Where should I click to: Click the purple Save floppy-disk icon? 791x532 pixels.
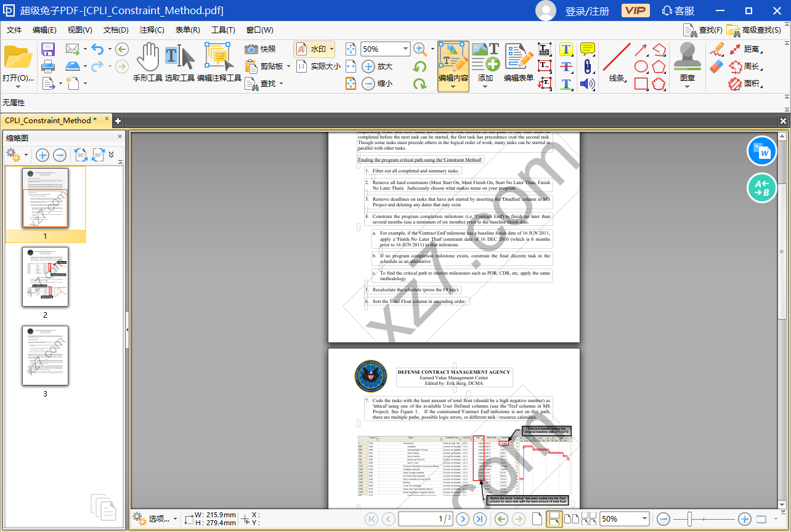48,49
